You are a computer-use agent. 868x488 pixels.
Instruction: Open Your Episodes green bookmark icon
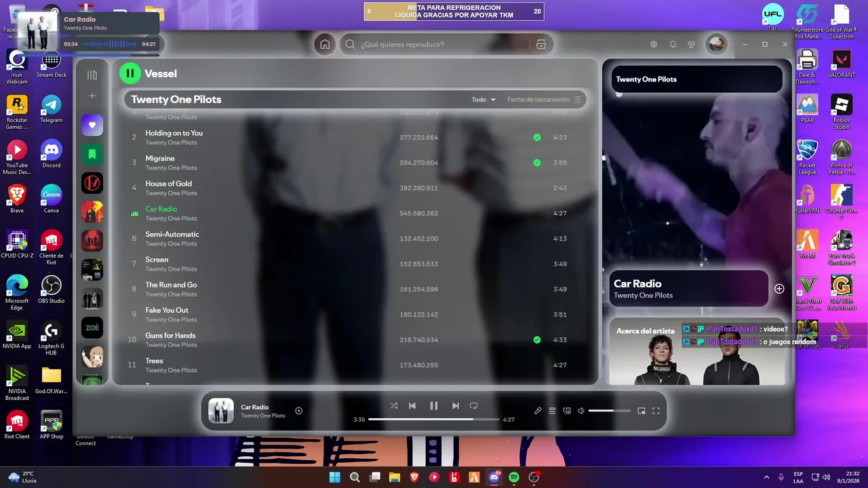[x=92, y=154]
